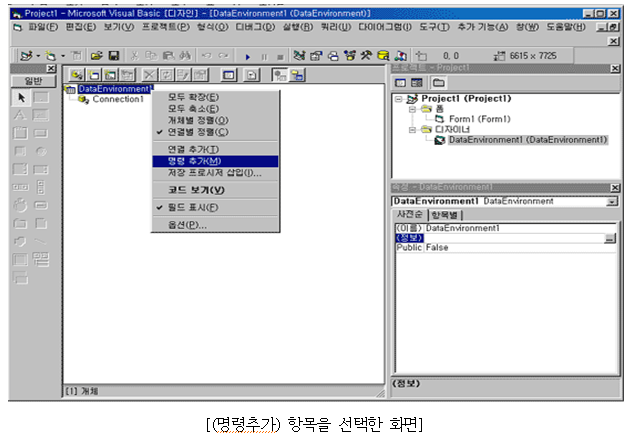Viewport: 631px width, 442px height.
Task: Click the View Code icon in DataEnvironment toolbar
Action: pos(229,75)
